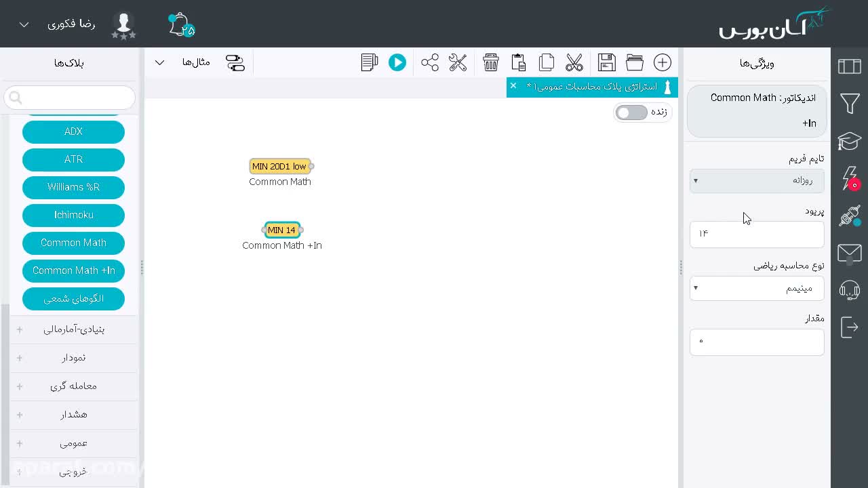Click the پریود period input field

click(x=757, y=234)
